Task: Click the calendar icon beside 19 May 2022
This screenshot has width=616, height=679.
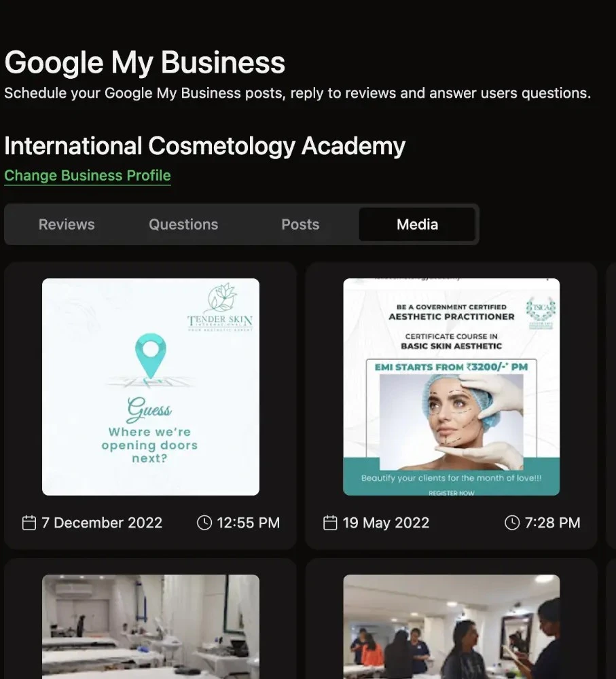Action: click(330, 523)
